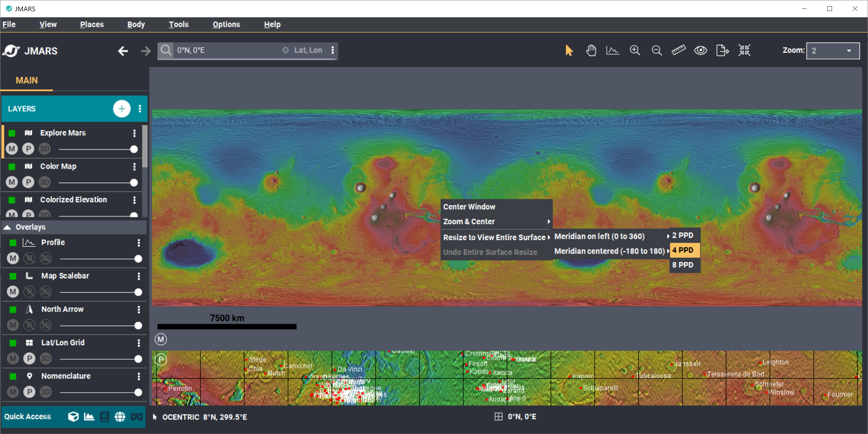Screen dimensions: 868x434
Task: Open the Zoom level dropdown
Action: (x=833, y=51)
